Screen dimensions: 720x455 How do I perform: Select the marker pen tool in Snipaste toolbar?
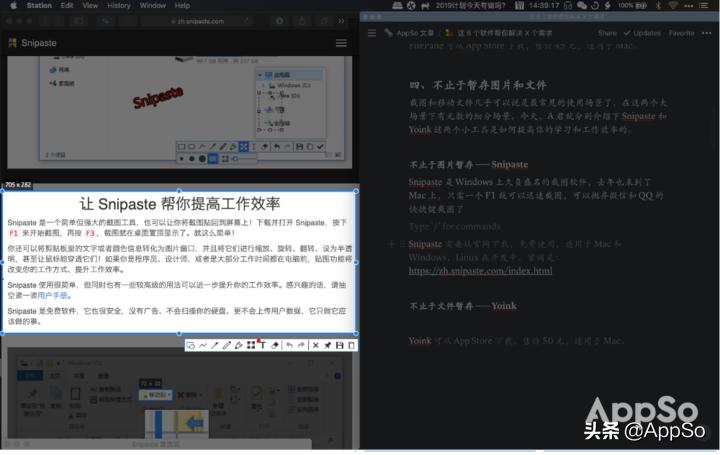[239, 346]
